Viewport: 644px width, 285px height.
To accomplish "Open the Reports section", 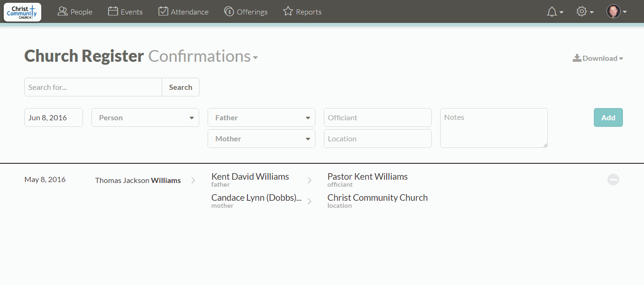I will pos(302,12).
